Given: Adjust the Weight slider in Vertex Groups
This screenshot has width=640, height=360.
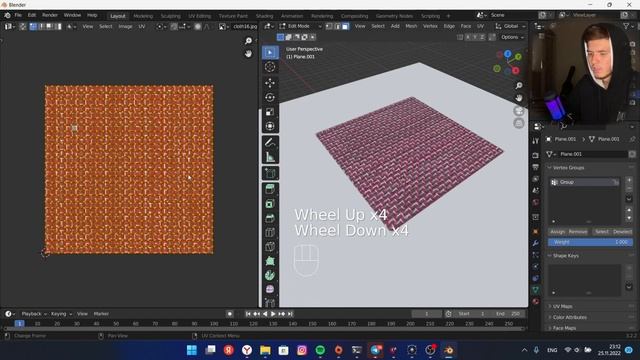Looking at the screenshot, I should click(590, 242).
